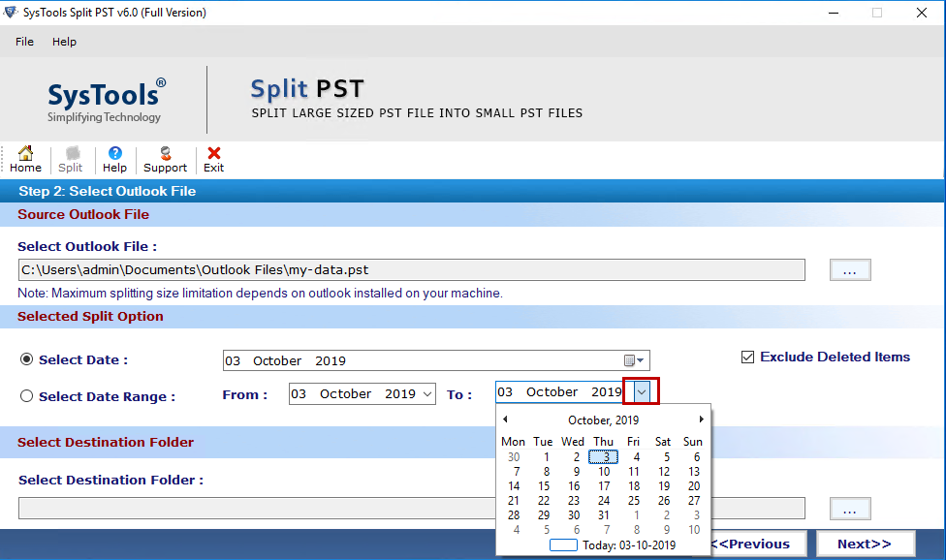The height and width of the screenshot is (560, 946).
Task: Click the SysTools app icon in title bar
Action: point(11,12)
